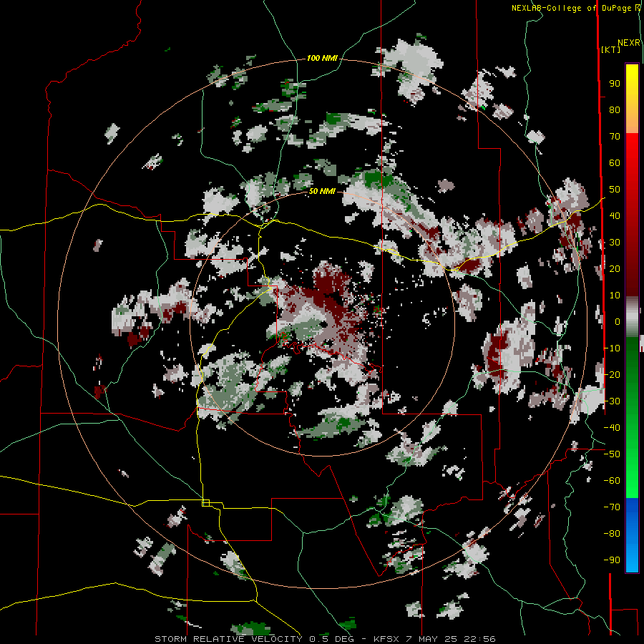Click the -20 value on velocity scale
The width and height of the screenshot is (644, 644).
[612, 375]
